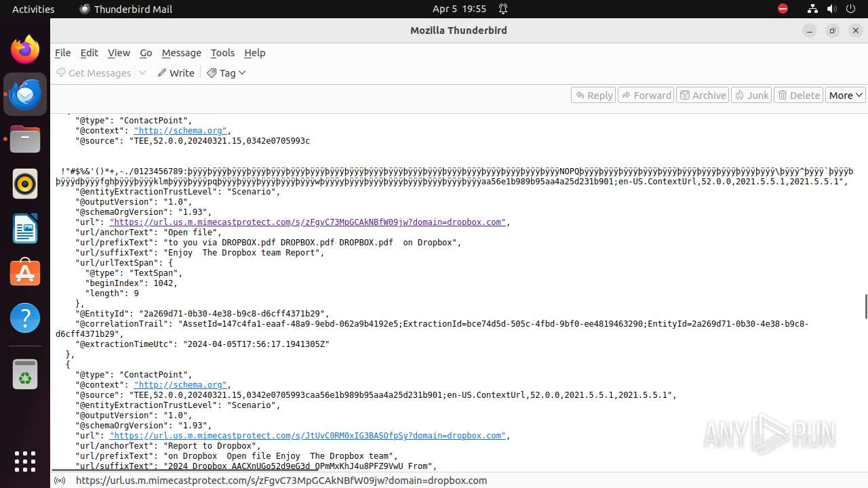Click the "@EntityId" line text
This screenshot has height=488, width=868.
click(202, 314)
